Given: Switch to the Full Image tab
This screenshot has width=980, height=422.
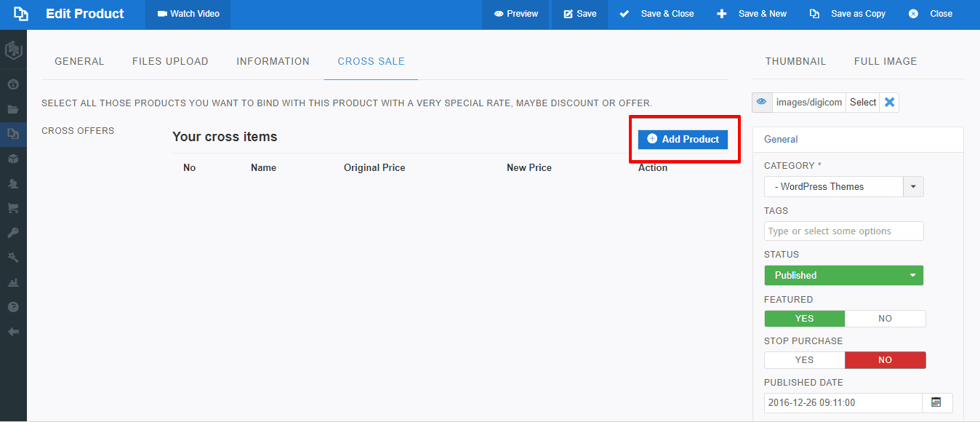Looking at the screenshot, I should click(x=885, y=62).
